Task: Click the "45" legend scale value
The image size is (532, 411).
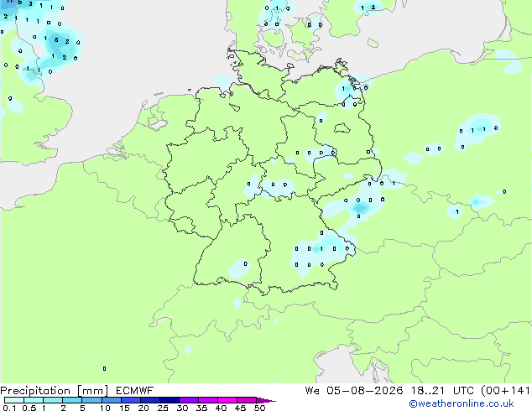Action: pyautogui.click(x=240, y=408)
